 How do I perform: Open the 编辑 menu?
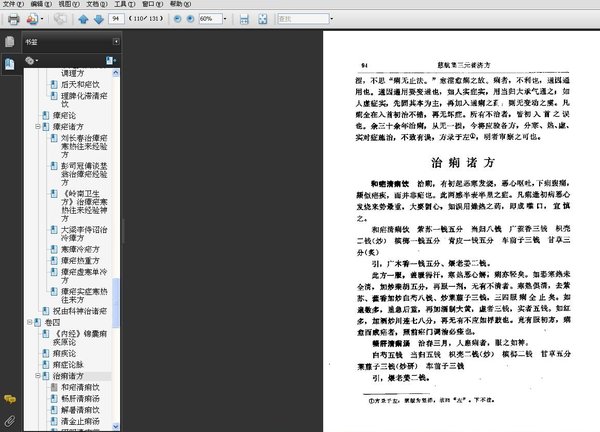click(x=41, y=4)
